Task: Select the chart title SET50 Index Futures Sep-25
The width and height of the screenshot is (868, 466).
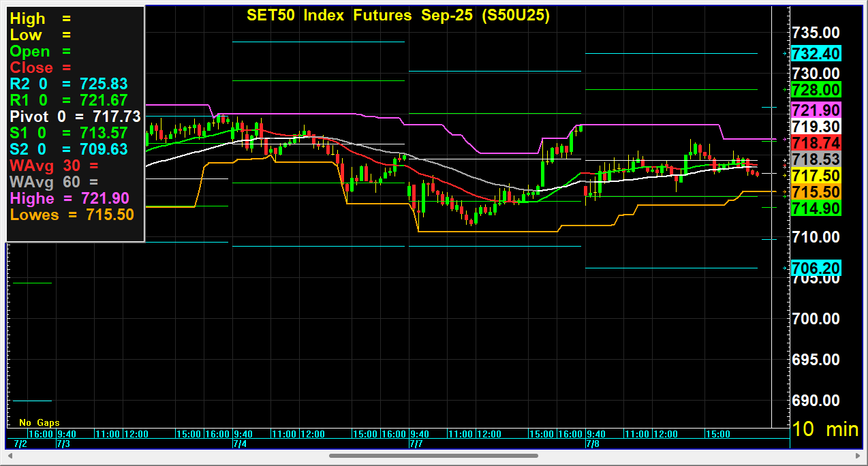Action: pyautogui.click(x=398, y=16)
